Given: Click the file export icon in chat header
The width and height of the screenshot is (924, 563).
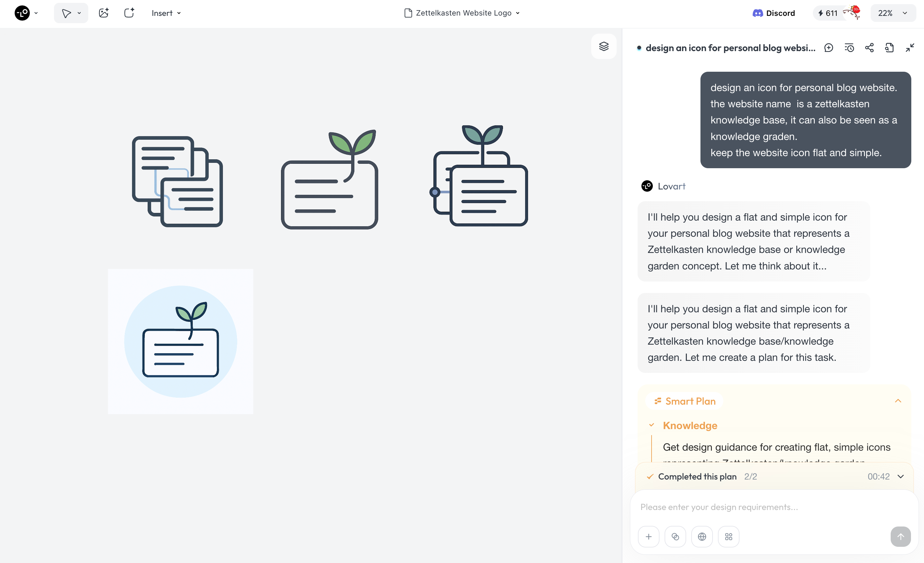Looking at the screenshot, I should pyautogui.click(x=889, y=48).
